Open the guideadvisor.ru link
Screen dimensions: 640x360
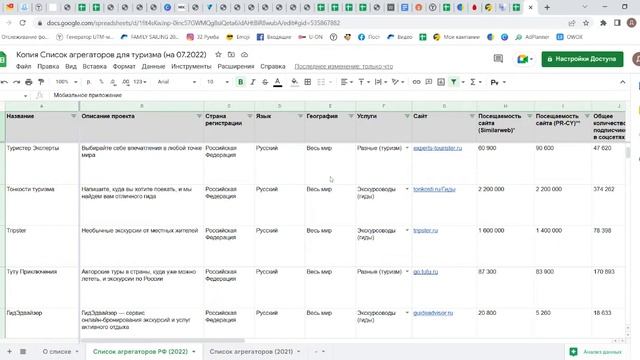tap(433, 313)
